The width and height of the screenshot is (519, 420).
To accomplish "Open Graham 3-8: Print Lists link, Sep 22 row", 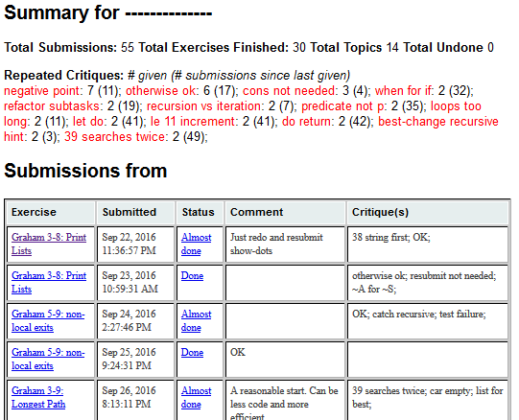I will click(49, 244).
